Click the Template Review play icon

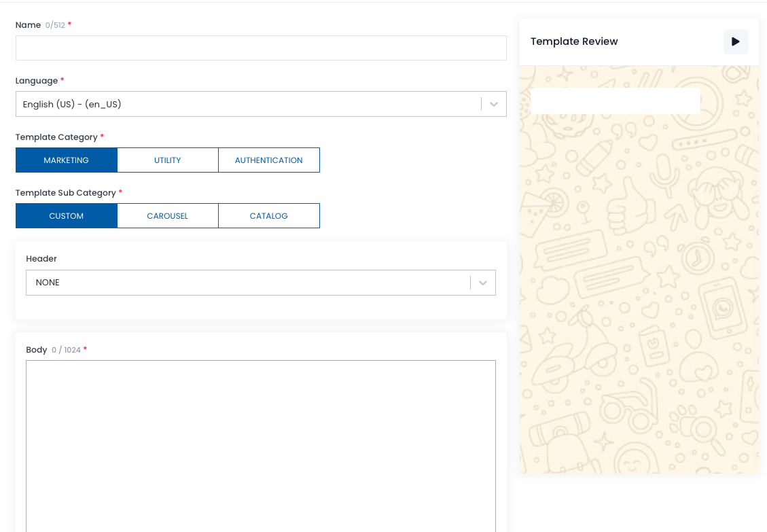point(735,41)
